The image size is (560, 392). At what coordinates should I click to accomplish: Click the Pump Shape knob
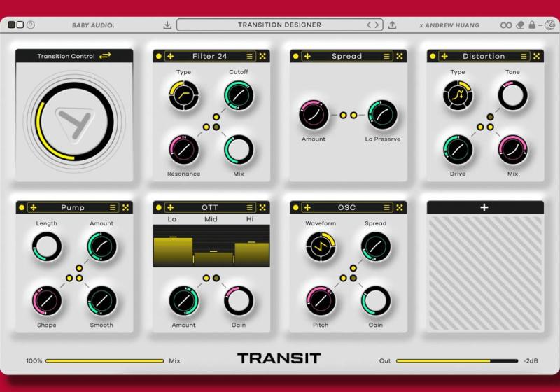click(x=47, y=301)
